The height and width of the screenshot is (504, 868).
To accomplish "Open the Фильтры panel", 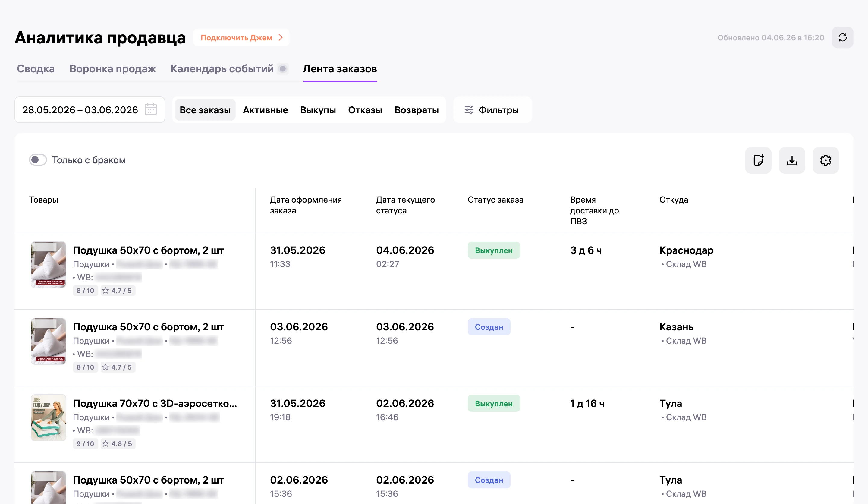I will click(492, 110).
